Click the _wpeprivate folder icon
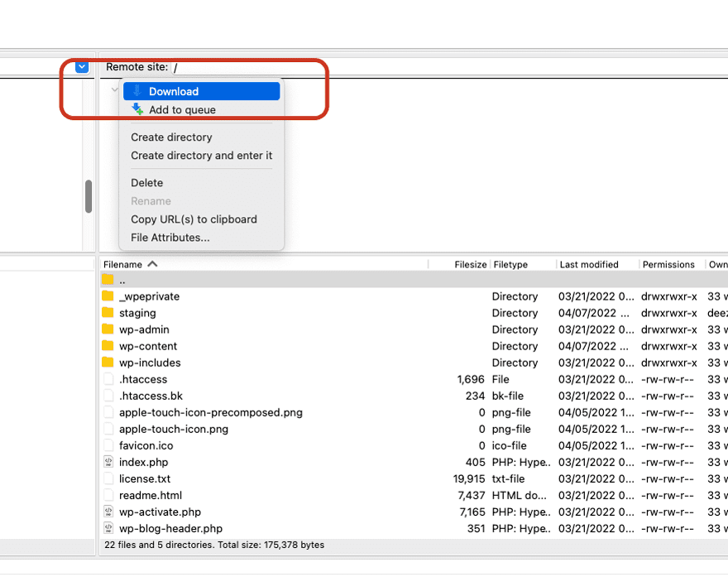The height and width of the screenshot is (577, 728). (108, 296)
